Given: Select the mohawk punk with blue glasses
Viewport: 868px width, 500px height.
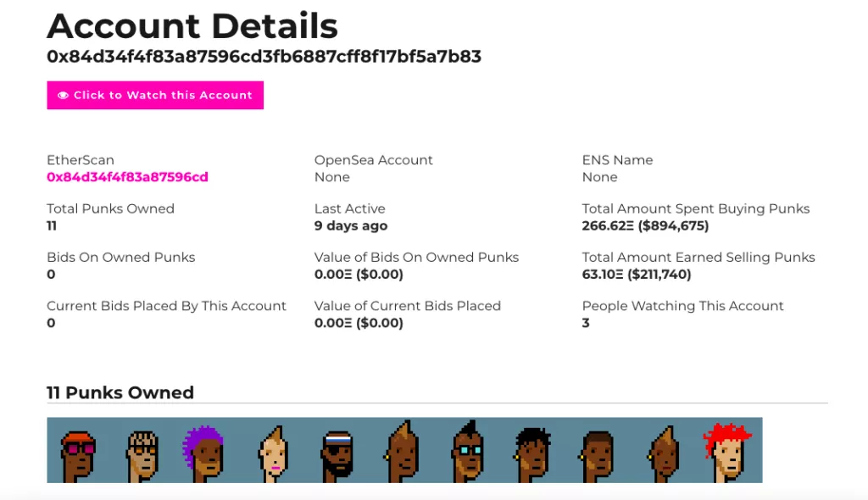Looking at the screenshot, I should coord(468,453).
